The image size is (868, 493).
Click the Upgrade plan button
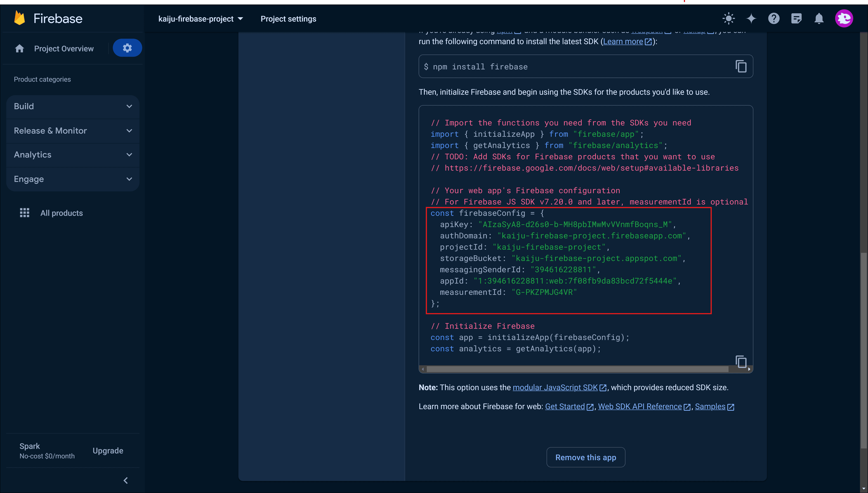[x=108, y=451]
